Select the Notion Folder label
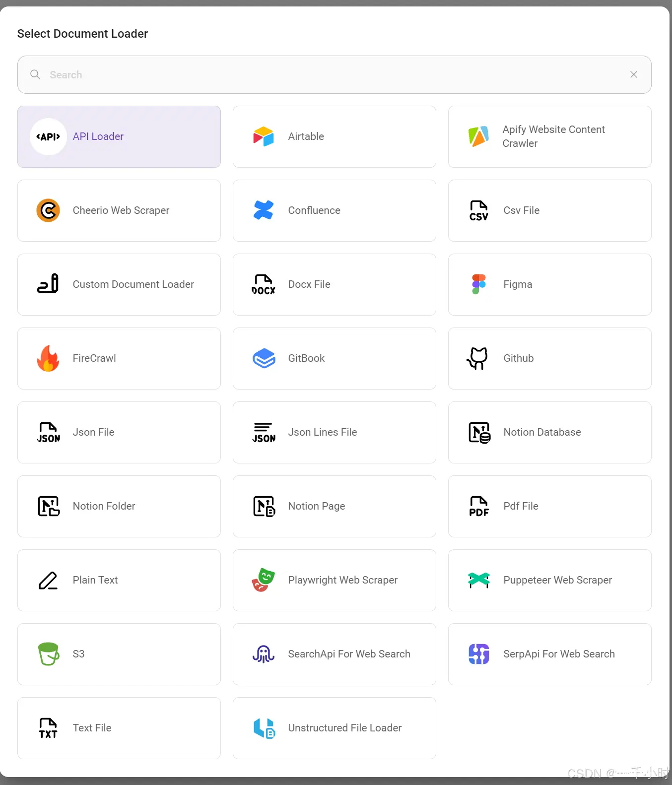 tap(104, 506)
